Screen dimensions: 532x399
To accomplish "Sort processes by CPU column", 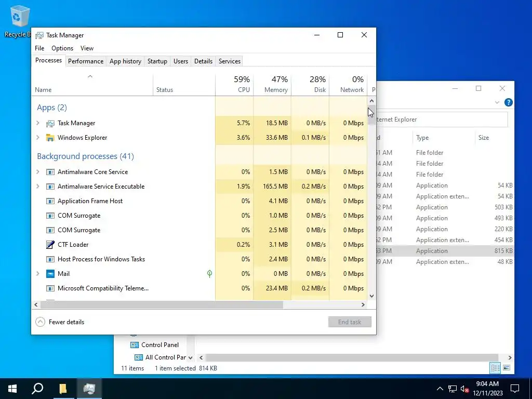I will click(234, 84).
